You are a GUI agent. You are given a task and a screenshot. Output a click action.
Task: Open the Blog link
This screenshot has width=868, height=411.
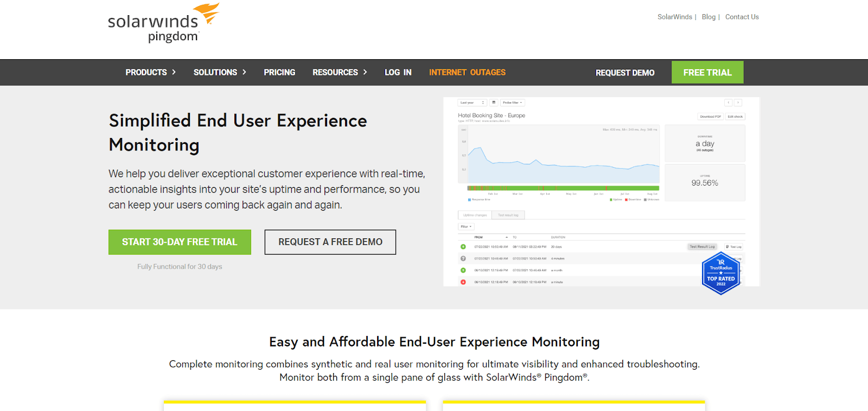[709, 17]
